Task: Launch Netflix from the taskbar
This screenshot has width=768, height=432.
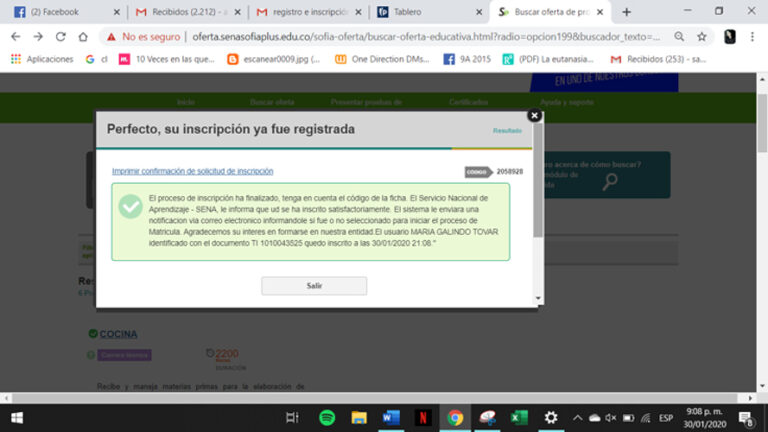Action: (423, 417)
